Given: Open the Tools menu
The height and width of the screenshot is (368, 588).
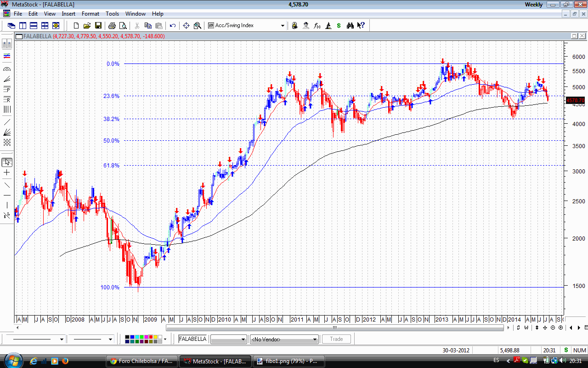Looking at the screenshot, I should [112, 14].
